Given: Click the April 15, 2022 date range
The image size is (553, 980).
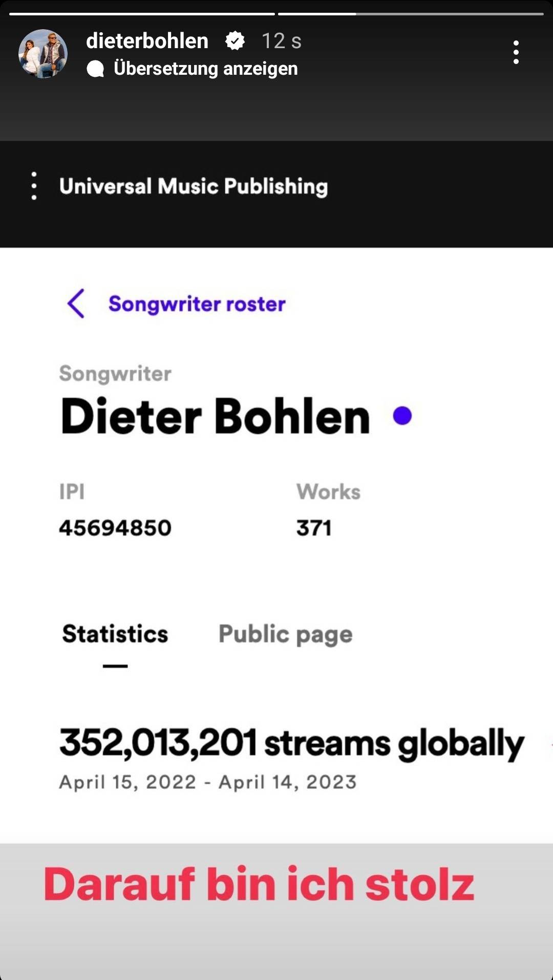Looking at the screenshot, I should tap(207, 782).
